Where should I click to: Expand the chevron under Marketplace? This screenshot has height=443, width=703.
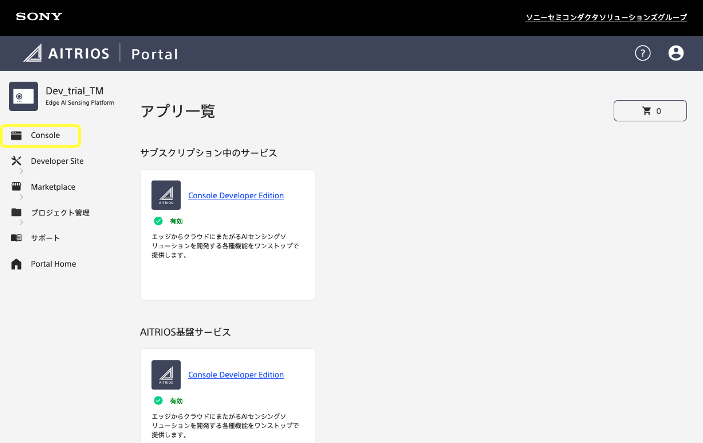pyautogui.click(x=21, y=197)
